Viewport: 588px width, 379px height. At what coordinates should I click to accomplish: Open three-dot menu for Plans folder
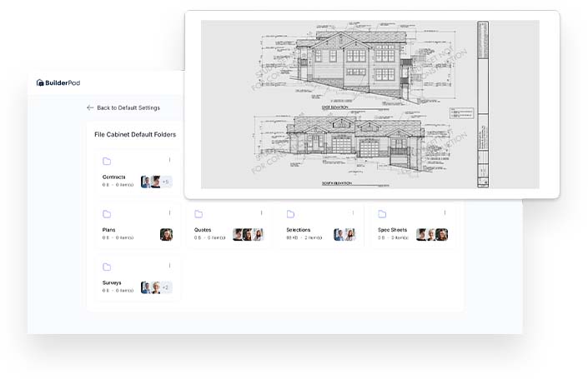[169, 213]
